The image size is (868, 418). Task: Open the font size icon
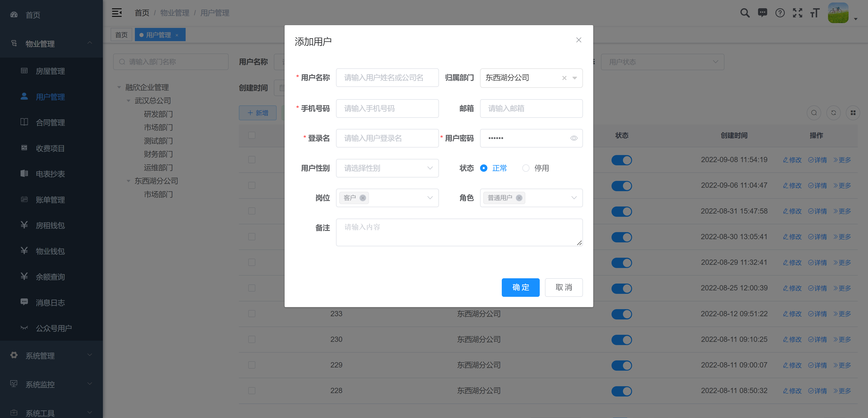[x=815, y=13]
